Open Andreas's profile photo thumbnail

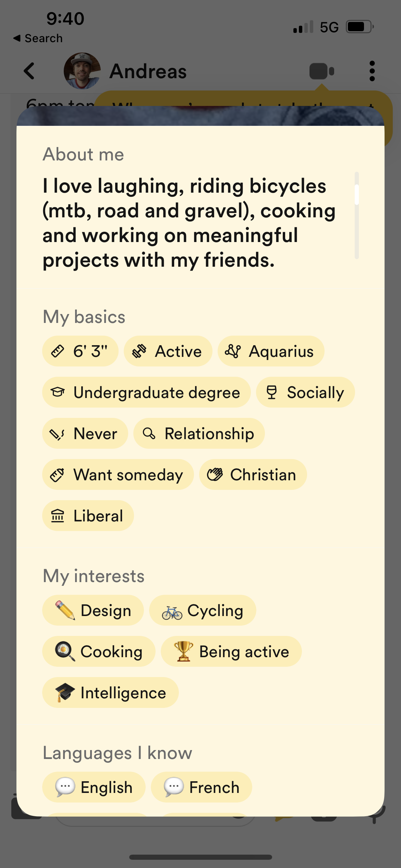82,71
